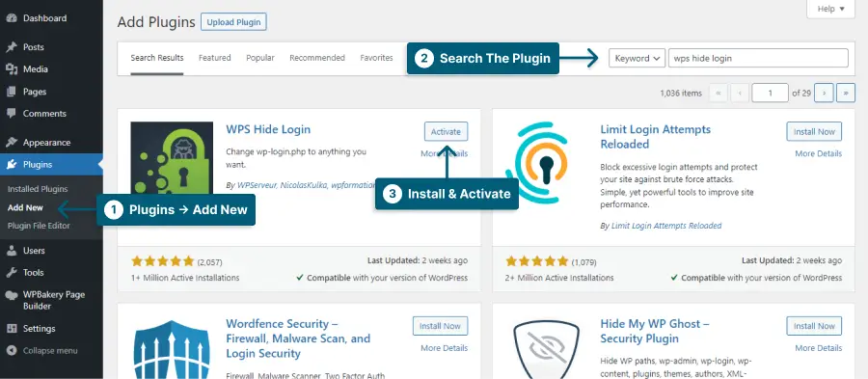Click the Limit Login Attempts Reloaded logo
The image size is (868, 379).
537,163
